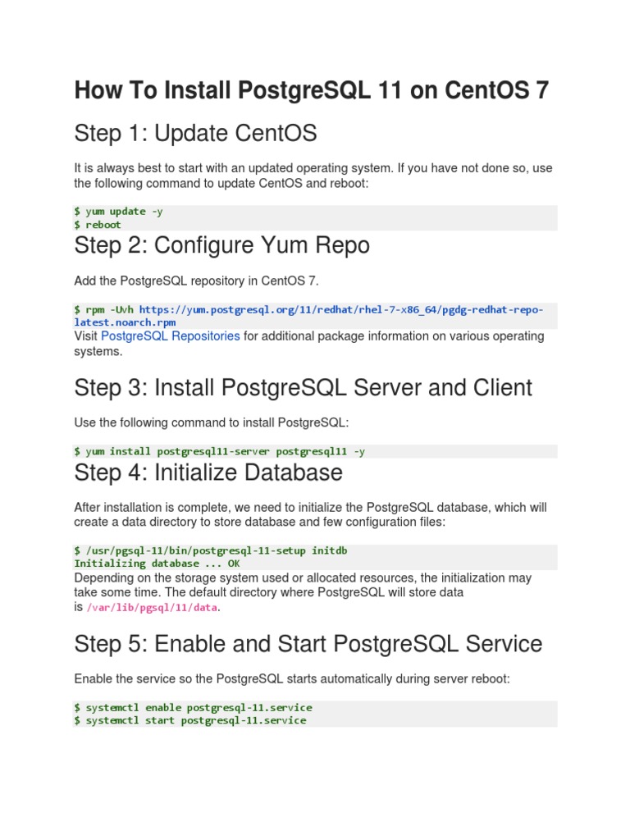Screen dimensions: 630x840
Task: Click the 'Step 5: Enable and Start PostgreSQL Service' heading
Action: click(308, 644)
